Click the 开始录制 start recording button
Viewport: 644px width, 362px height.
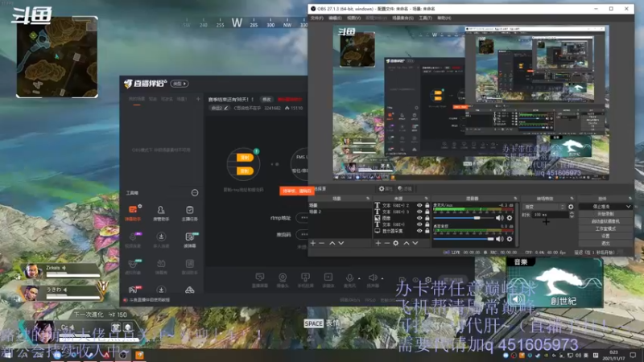[605, 214]
